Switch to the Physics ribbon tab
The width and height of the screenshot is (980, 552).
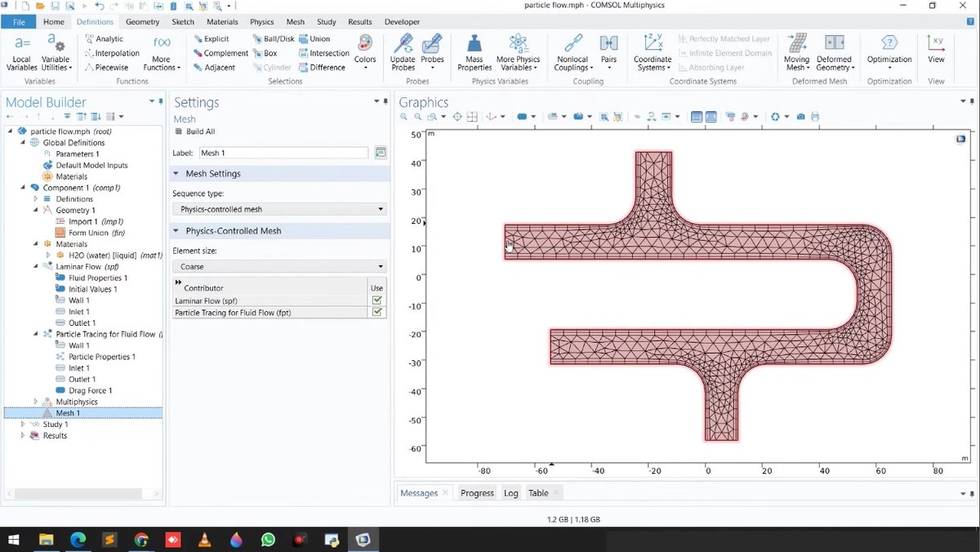261,22
